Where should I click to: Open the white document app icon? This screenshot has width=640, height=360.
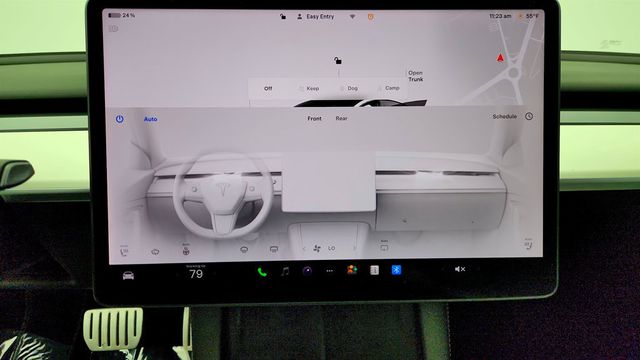[374, 270]
